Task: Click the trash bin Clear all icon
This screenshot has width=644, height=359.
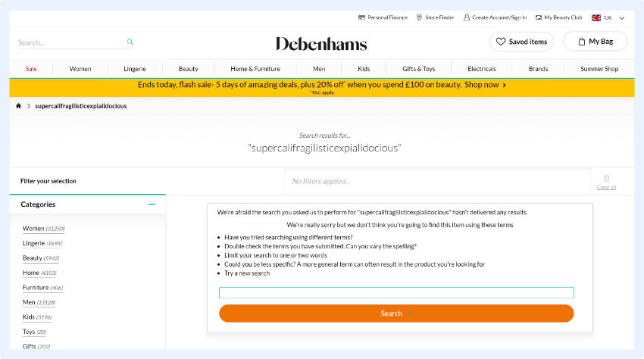Action: 606,179
